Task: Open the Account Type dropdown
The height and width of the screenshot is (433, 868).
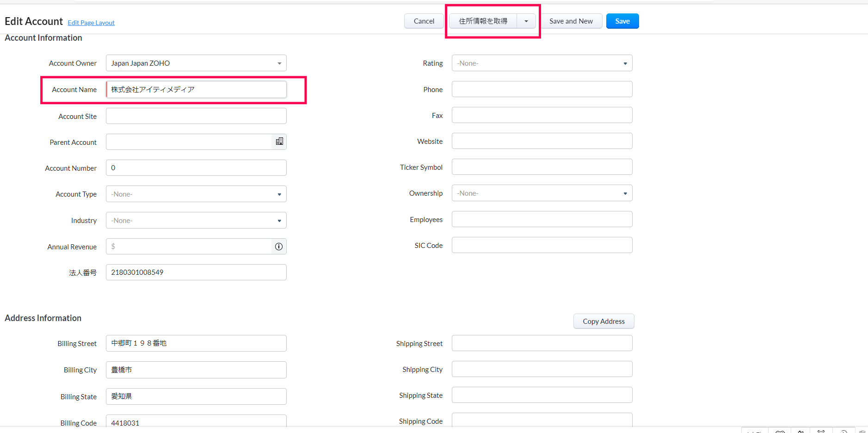Action: tap(196, 194)
